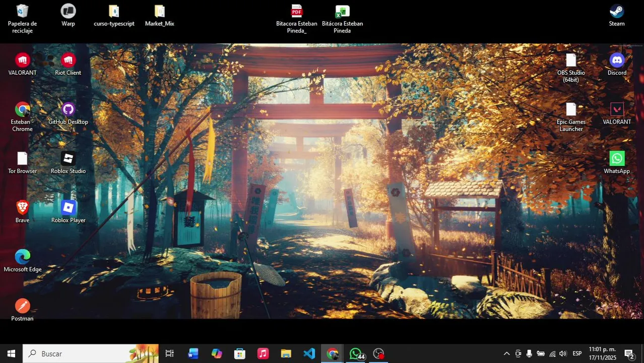Open the Bitácora Esteban Pineda Excel file
The width and height of the screenshot is (644, 363).
(342, 19)
